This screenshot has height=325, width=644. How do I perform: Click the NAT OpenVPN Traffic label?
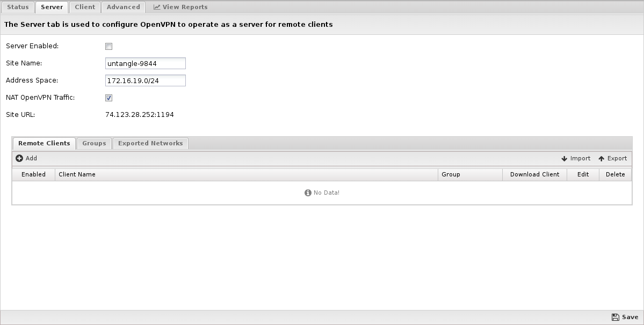40,98
